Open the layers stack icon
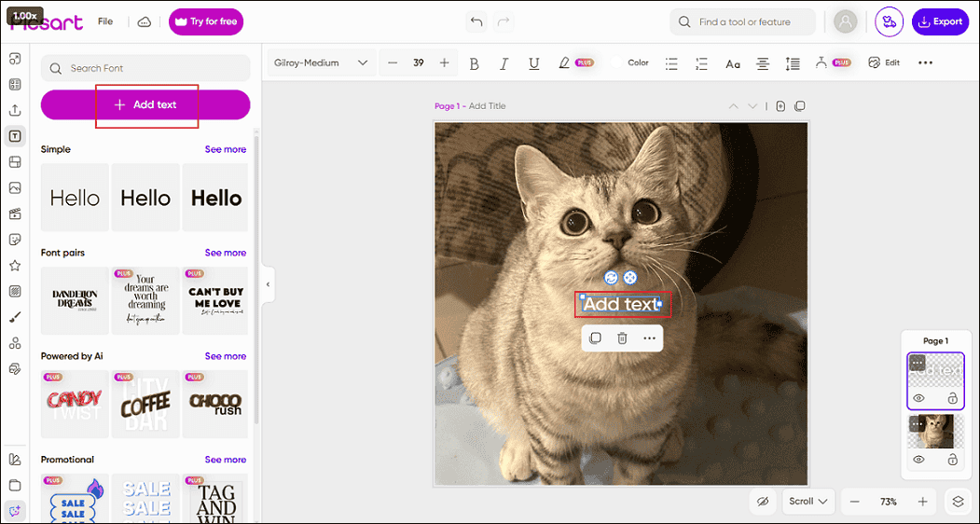The width and height of the screenshot is (980, 524). 958,502
